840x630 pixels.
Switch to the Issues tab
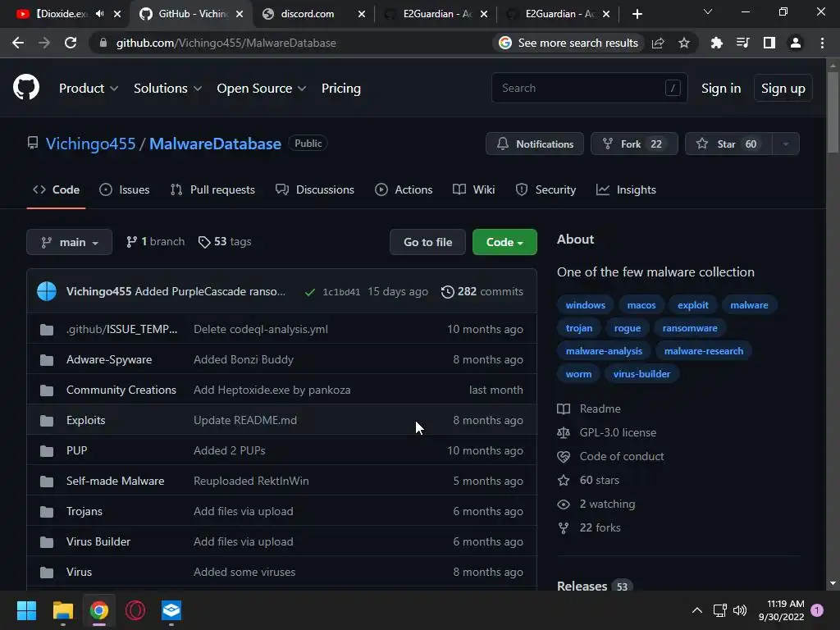(x=125, y=189)
